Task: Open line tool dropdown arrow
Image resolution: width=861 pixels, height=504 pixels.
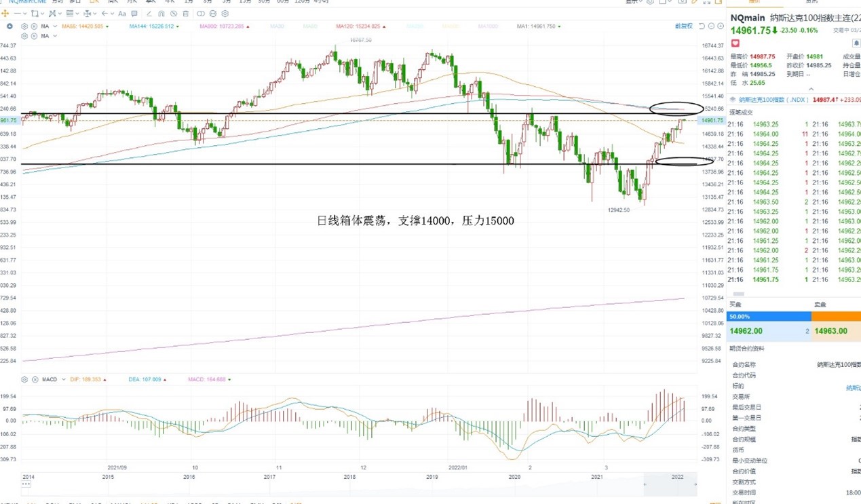Action: click(x=25, y=14)
